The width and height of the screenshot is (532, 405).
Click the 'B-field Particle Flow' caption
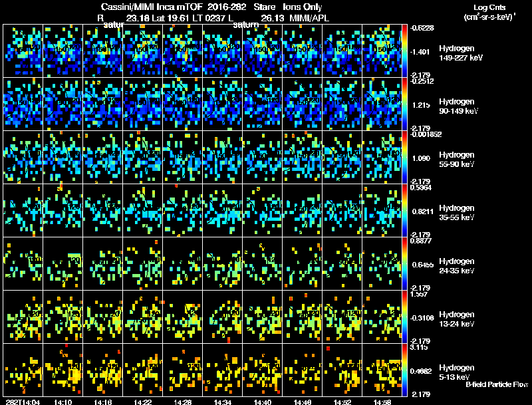497,384
